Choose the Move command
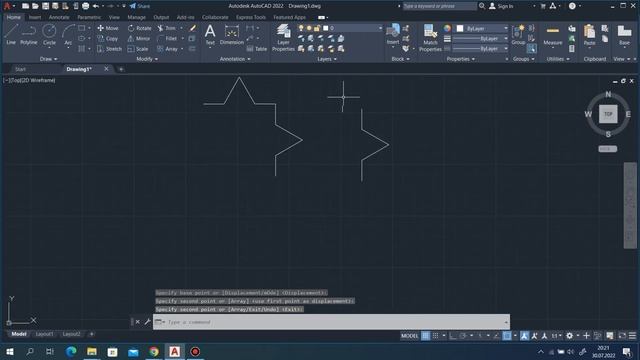This screenshot has height=360, width=640. point(108,28)
